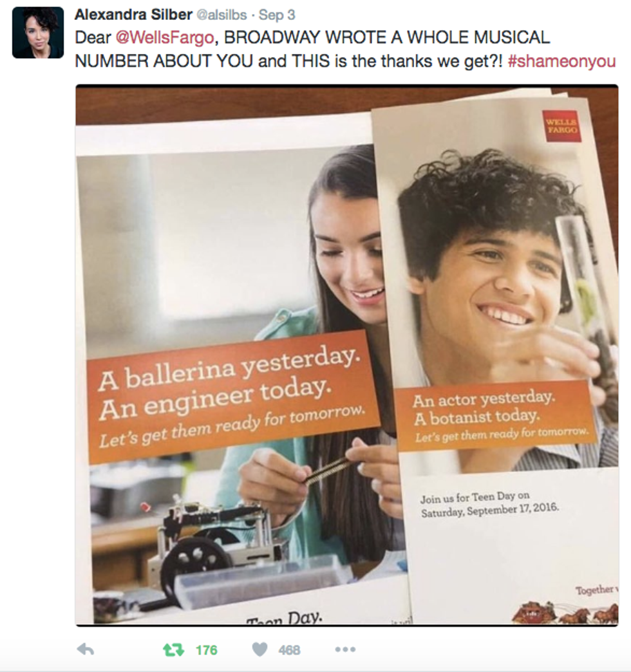Open the #shameonyou hashtag
This screenshot has width=631, height=672.
tap(561, 61)
